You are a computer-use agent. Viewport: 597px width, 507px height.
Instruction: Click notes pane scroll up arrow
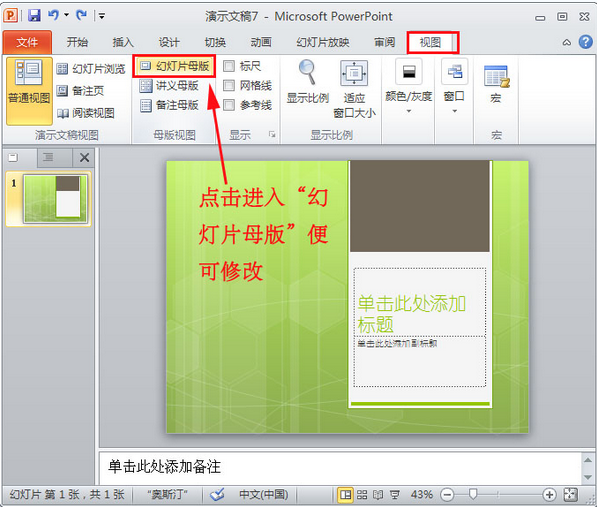coord(587,460)
